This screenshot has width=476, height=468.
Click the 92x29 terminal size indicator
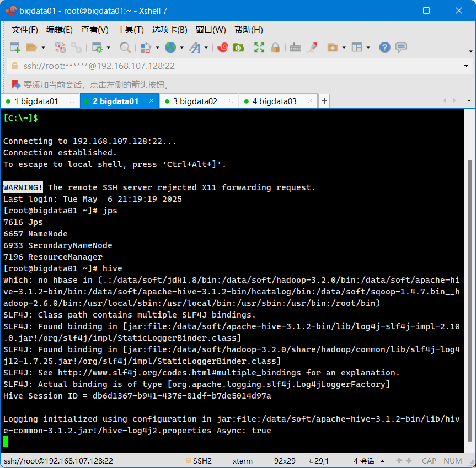[281, 461]
